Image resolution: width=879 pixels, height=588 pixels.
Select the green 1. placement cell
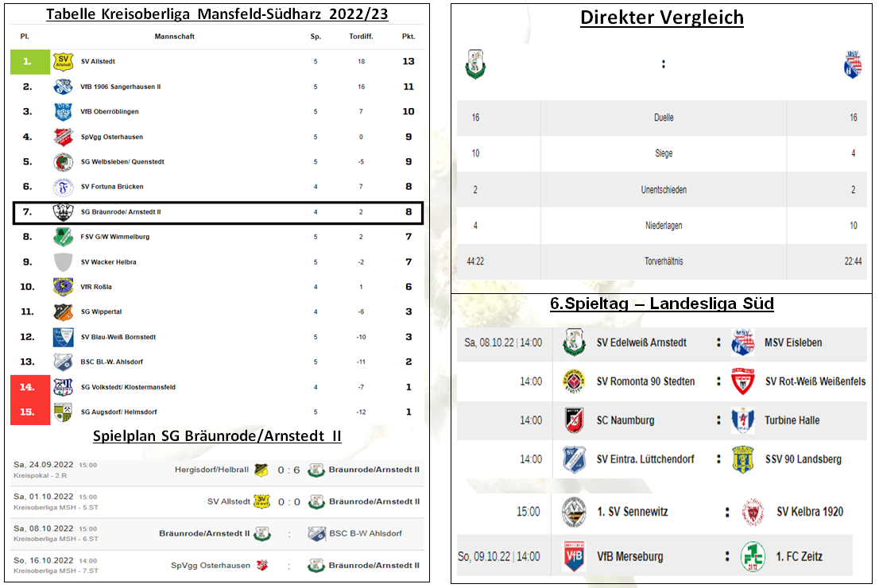click(x=30, y=62)
